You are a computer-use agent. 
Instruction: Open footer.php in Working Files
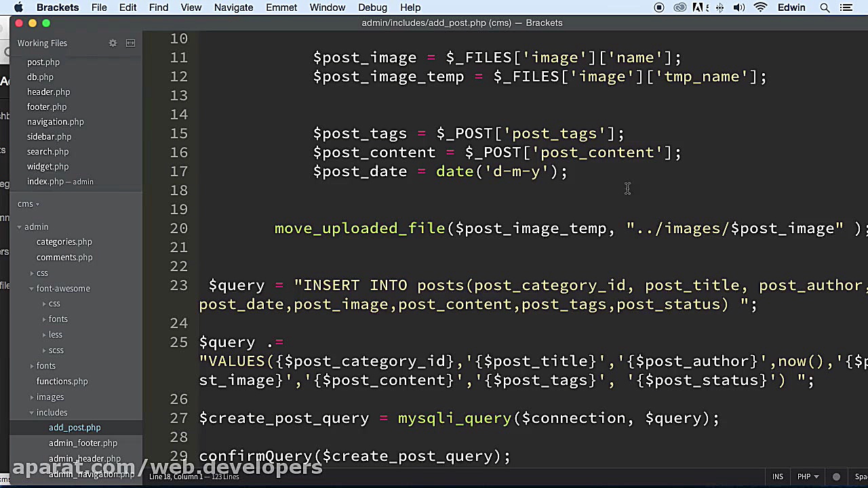tap(47, 107)
